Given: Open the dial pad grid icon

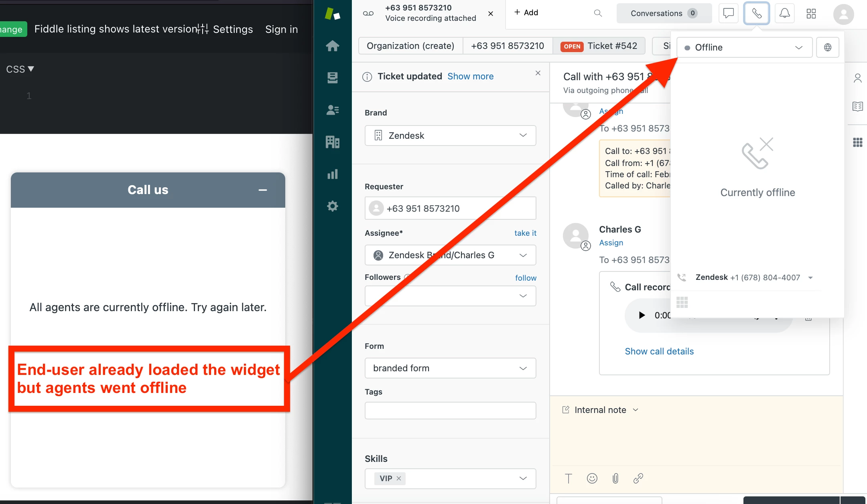Looking at the screenshot, I should [682, 302].
